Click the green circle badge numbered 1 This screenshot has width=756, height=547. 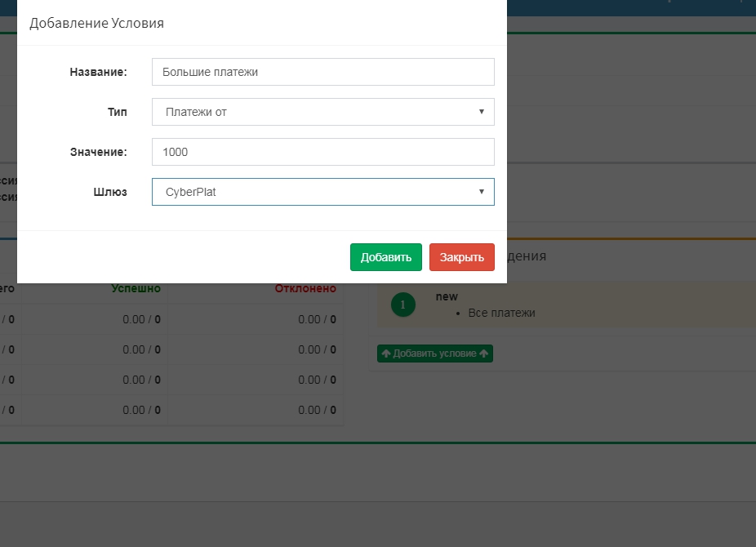pyautogui.click(x=402, y=305)
